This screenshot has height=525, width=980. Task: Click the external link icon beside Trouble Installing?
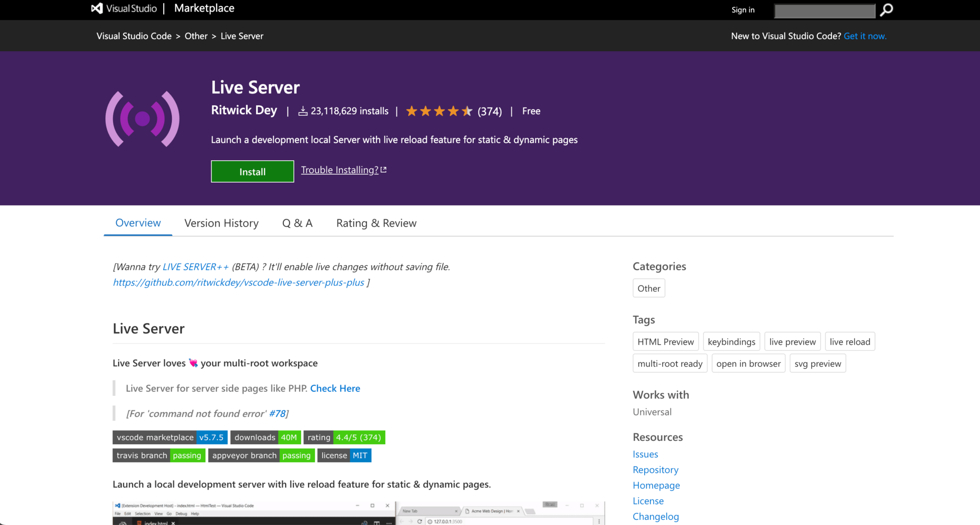384,169
